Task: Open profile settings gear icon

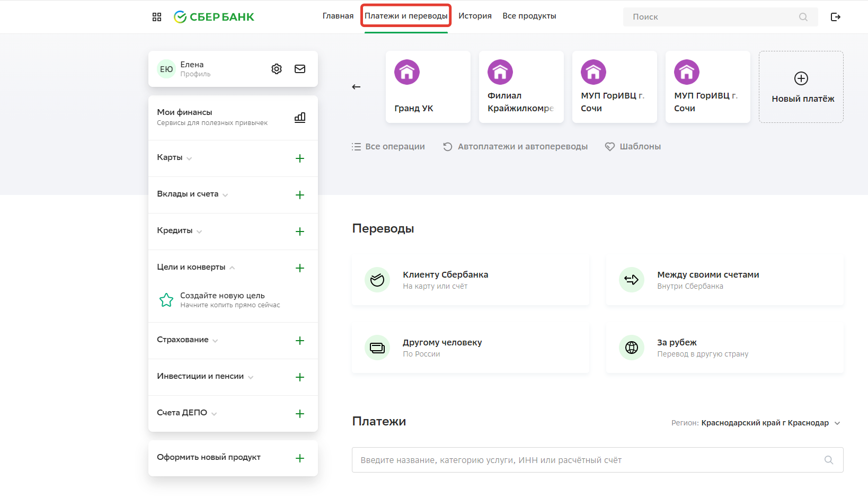Action: tap(277, 69)
